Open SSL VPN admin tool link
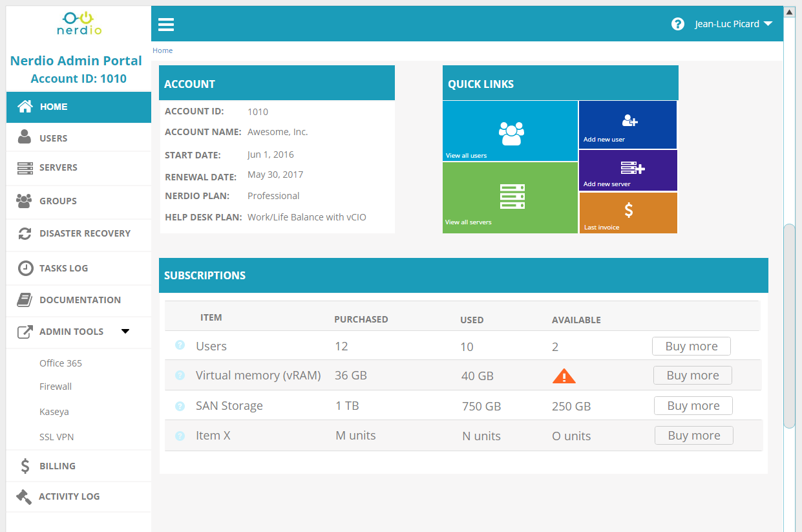 pyautogui.click(x=57, y=437)
